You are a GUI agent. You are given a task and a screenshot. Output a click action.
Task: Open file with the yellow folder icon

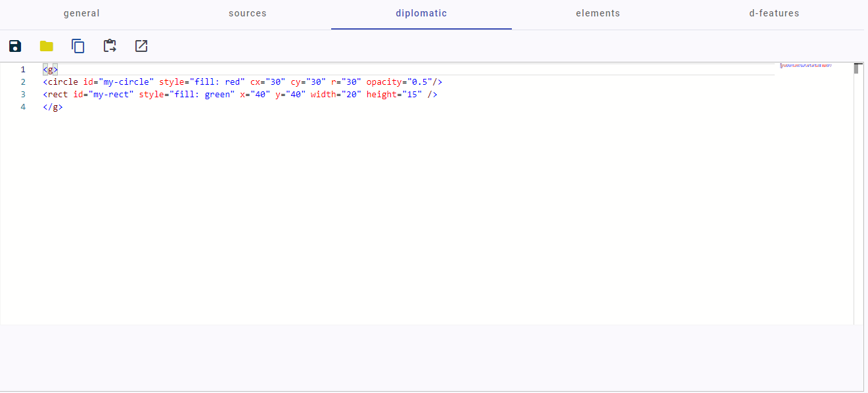coord(47,46)
